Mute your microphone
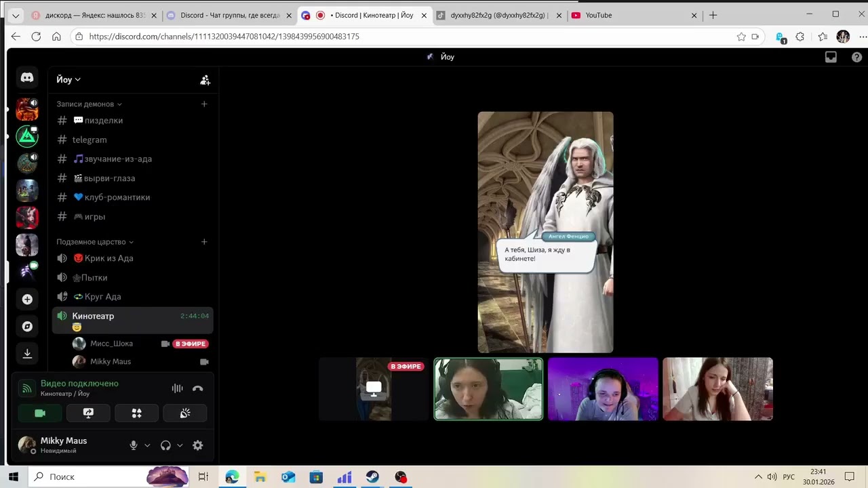868x488 pixels. [134, 445]
